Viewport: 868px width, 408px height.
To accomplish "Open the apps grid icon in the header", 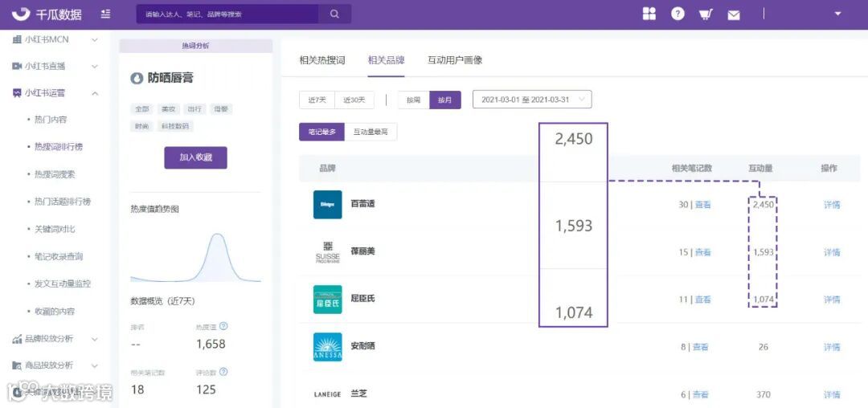I will point(649,14).
